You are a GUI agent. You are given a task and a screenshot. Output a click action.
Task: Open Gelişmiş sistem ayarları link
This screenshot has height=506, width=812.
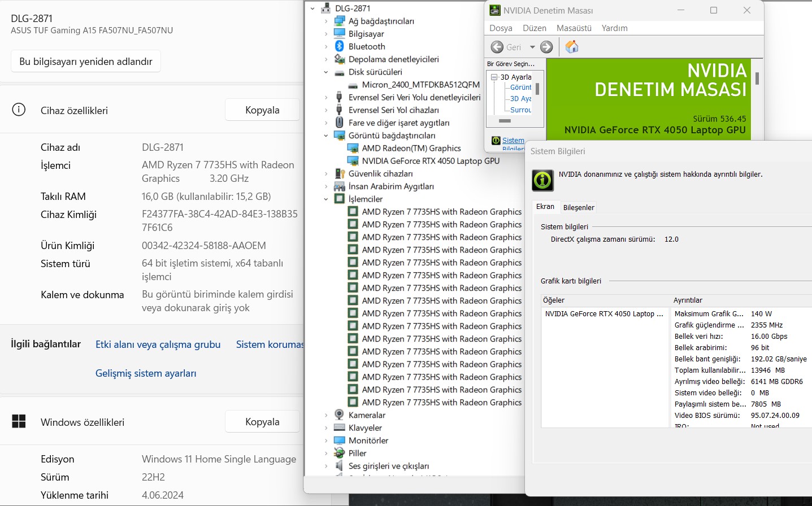pos(146,373)
